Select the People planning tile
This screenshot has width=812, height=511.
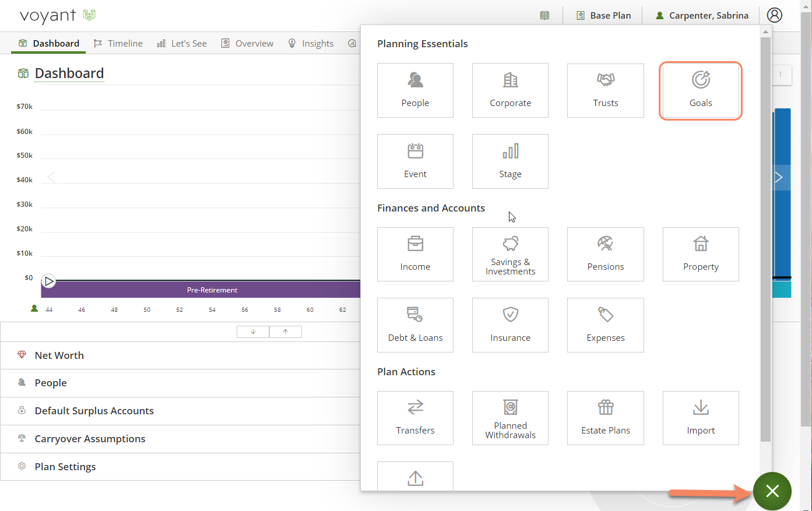(x=415, y=90)
